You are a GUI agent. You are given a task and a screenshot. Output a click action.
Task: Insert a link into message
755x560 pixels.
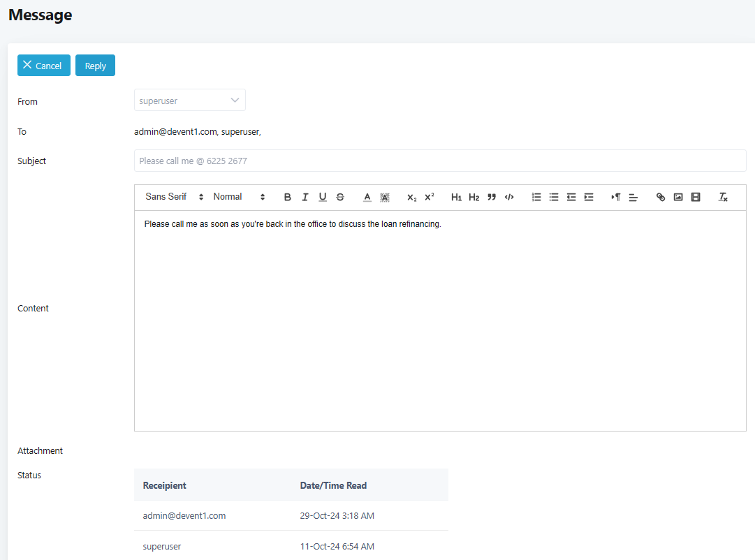click(x=661, y=198)
